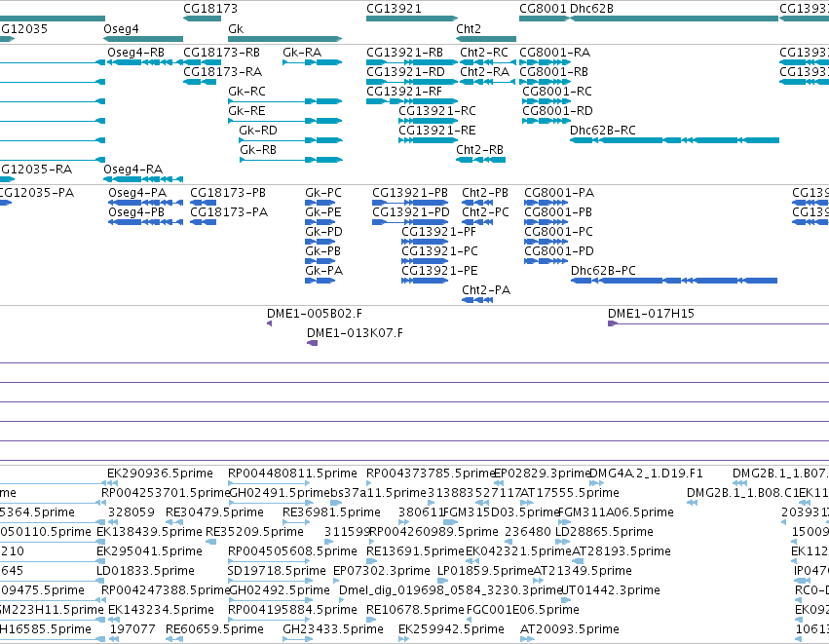829x644 pixels.
Task: Select the Cht2-PA protein label
Action: [x=486, y=290]
